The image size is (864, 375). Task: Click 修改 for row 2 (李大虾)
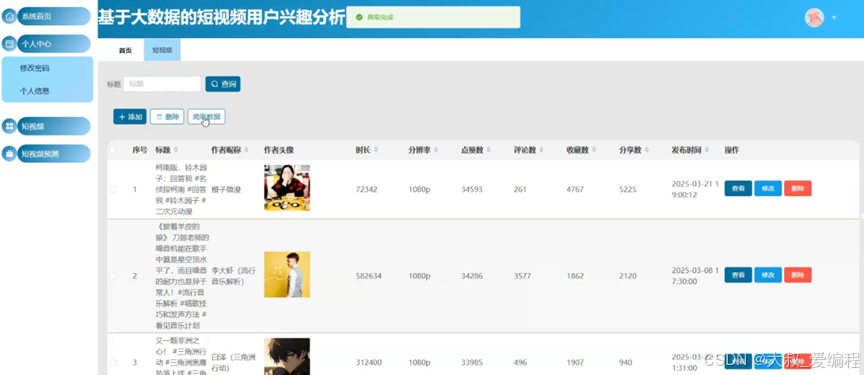[768, 275]
